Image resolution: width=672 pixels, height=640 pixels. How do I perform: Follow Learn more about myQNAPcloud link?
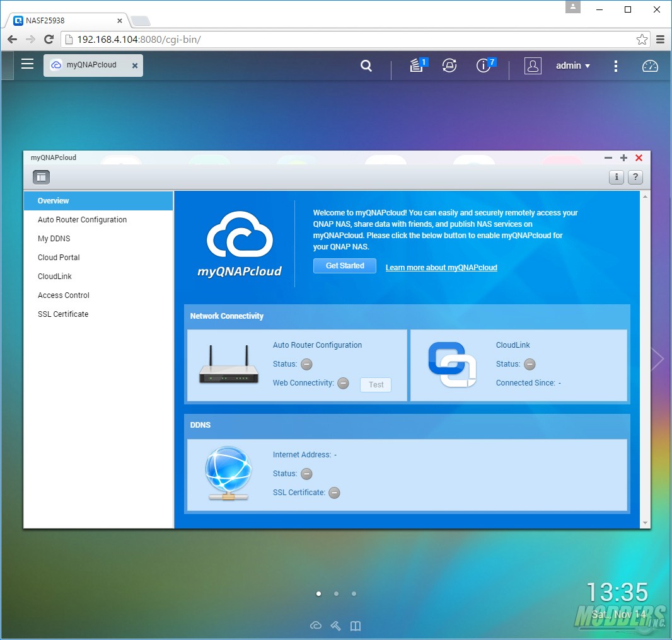pos(441,267)
